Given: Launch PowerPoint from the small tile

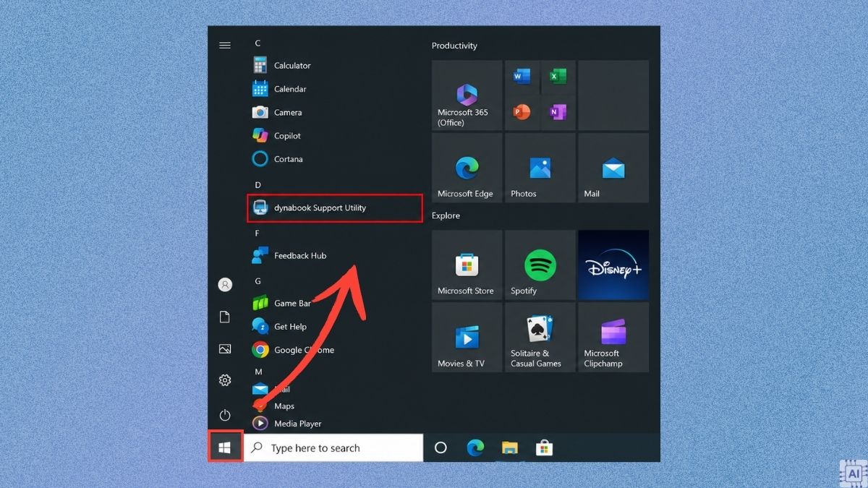Looking at the screenshot, I should [522, 112].
